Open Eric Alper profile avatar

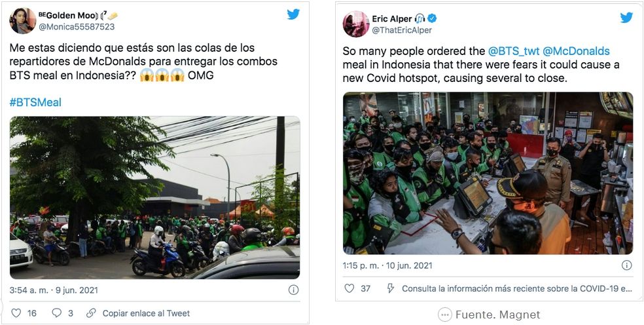point(356,24)
